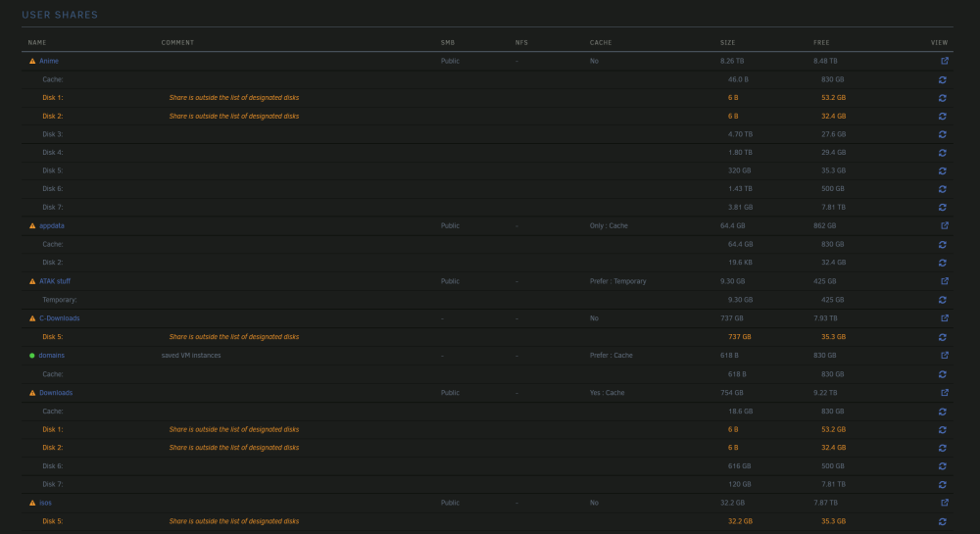Click warning triangle beside appdata share
The width and height of the screenshot is (980, 534).
click(32, 226)
